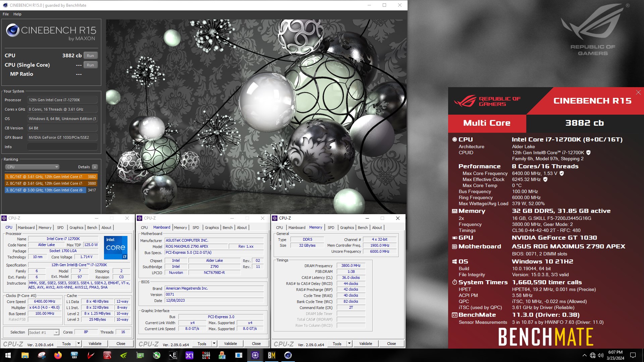The image size is (644, 362).
Task: Select the 13th Gen i9 ranking entry
Action: tap(51, 190)
